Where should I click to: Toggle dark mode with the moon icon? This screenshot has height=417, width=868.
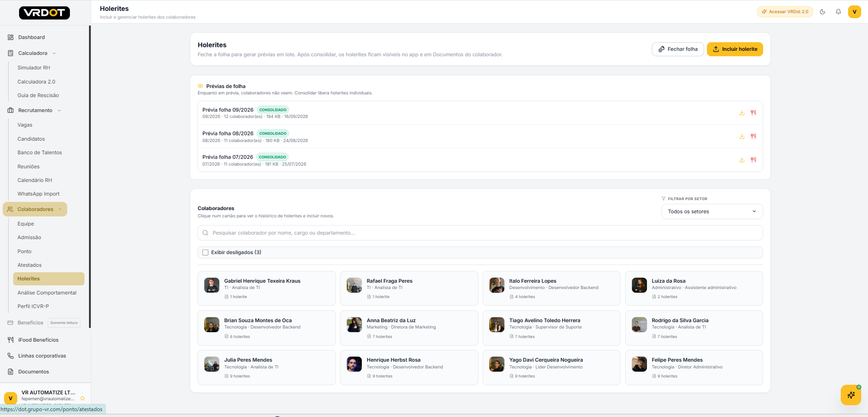822,12
